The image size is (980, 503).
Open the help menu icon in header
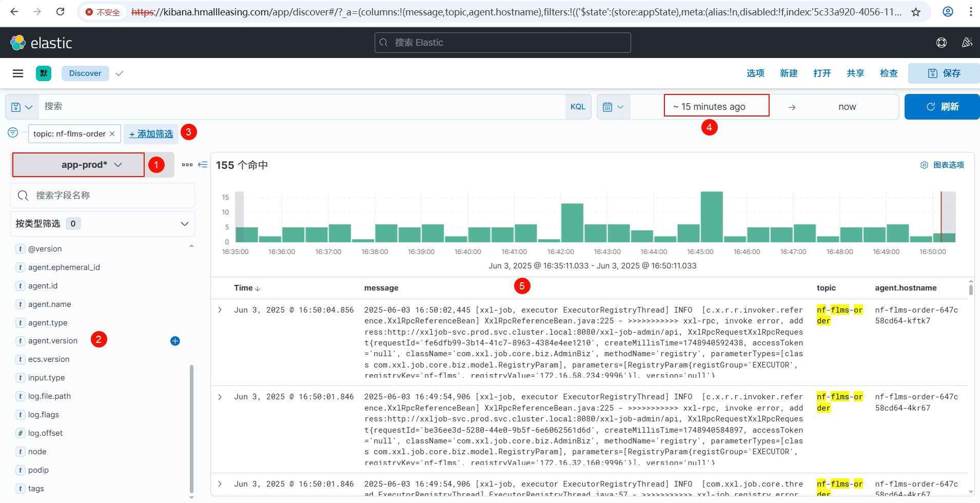[941, 43]
